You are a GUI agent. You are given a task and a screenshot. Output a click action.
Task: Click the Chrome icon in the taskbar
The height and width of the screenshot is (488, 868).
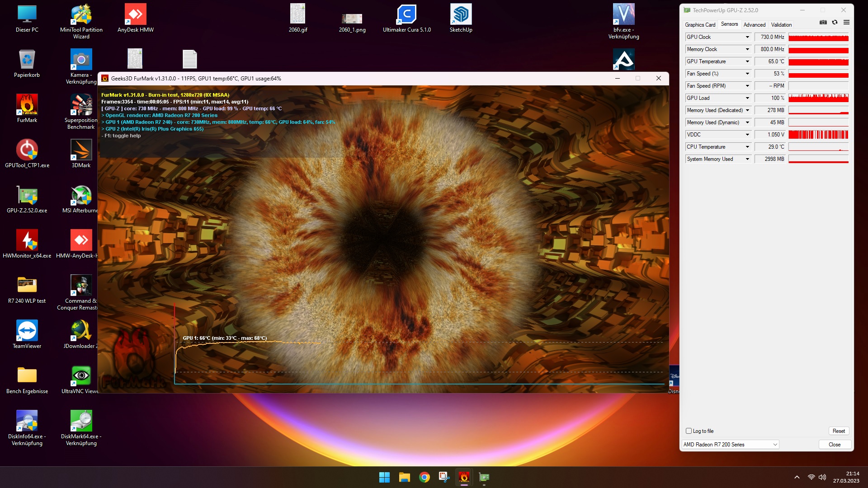[x=424, y=477]
